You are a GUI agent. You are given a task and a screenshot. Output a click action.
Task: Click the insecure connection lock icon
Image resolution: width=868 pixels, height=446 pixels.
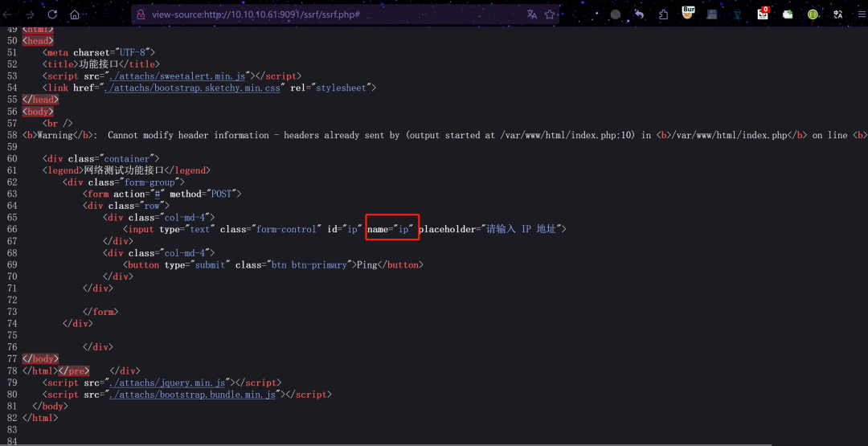[x=141, y=14]
